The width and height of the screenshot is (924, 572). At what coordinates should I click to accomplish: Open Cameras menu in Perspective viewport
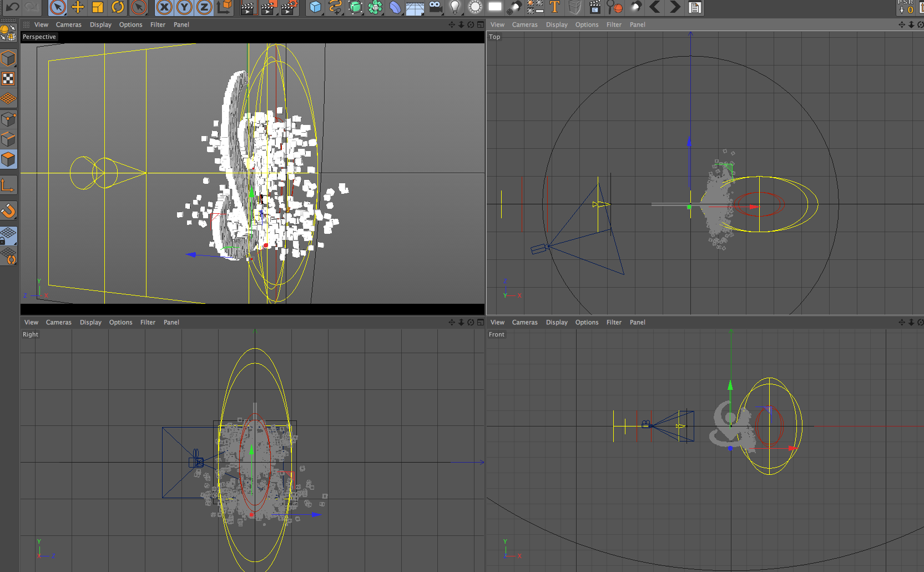click(69, 24)
